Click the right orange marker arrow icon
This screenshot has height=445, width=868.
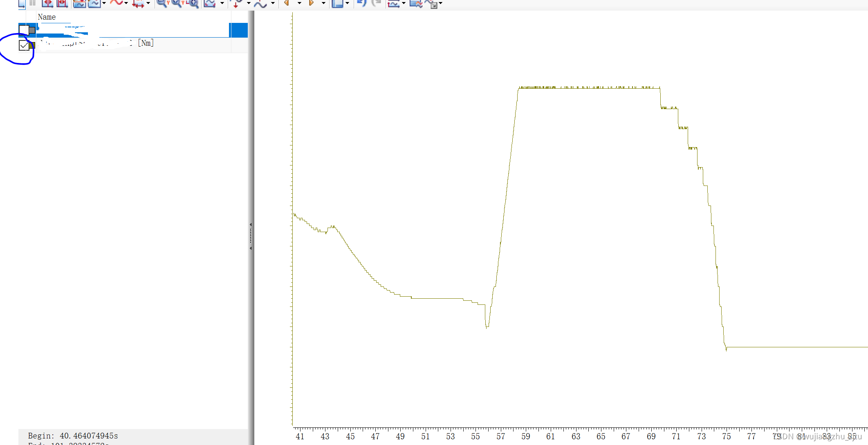pyautogui.click(x=311, y=3)
